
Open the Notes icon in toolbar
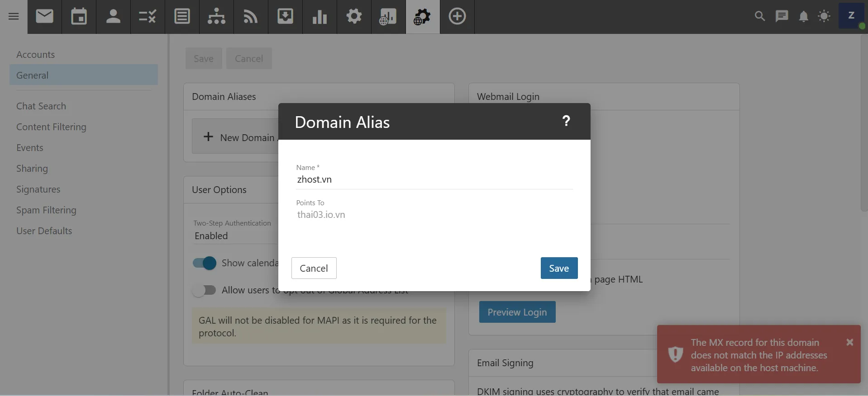coord(182,17)
